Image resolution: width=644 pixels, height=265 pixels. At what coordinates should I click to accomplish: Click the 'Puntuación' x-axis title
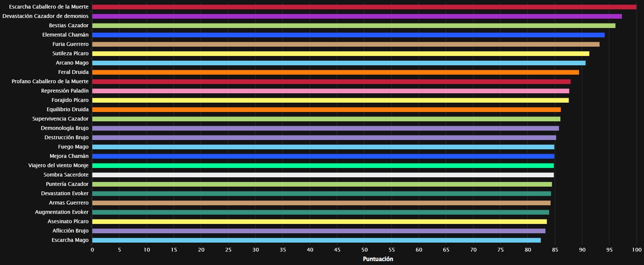378,259
